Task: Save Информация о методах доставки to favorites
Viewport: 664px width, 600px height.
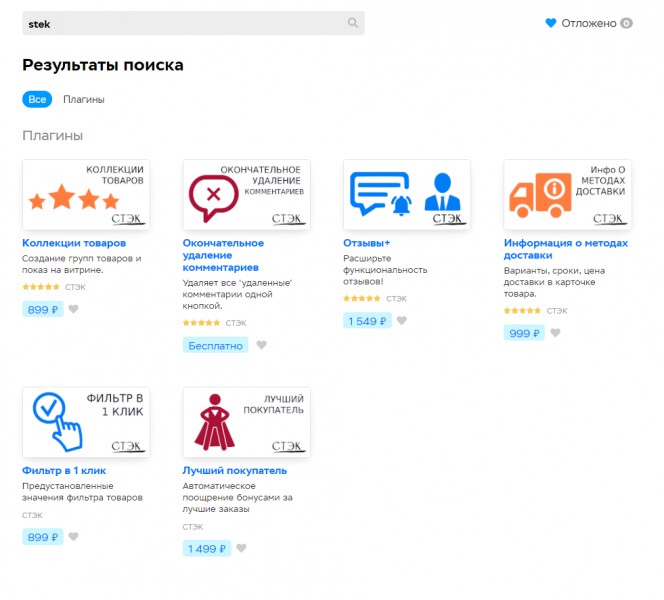Action: (x=555, y=333)
